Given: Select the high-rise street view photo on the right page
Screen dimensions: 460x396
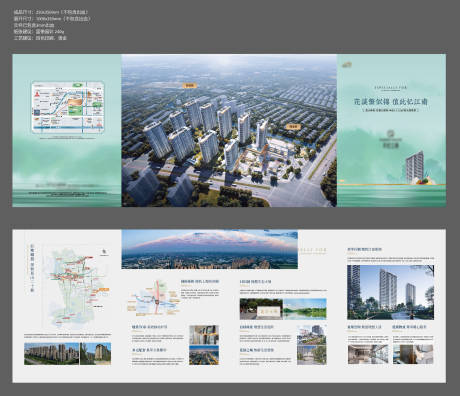Looking at the screenshot, I should pos(390,292).
